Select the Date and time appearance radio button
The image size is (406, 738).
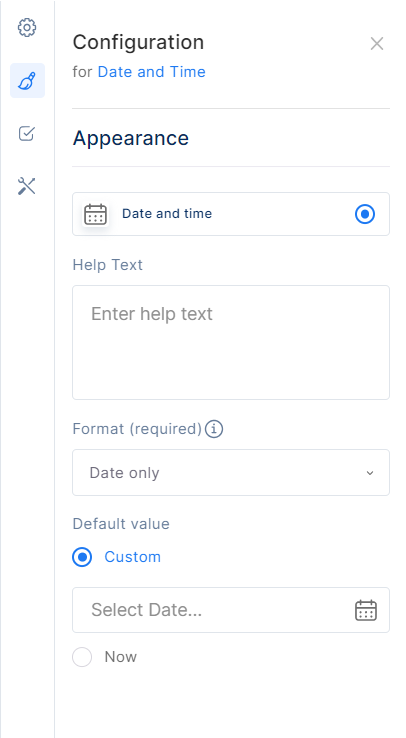(365, 214)
